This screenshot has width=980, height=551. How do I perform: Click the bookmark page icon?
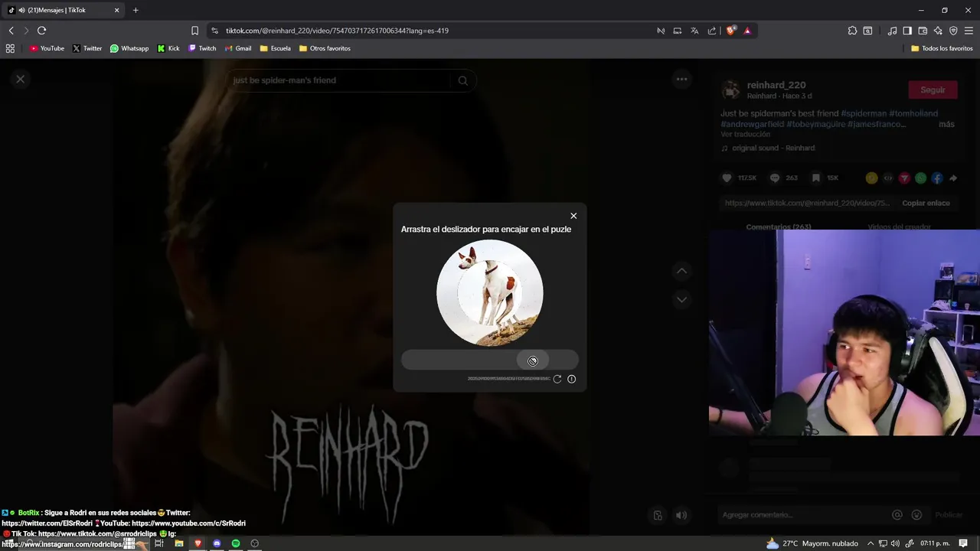pos(194,31)
